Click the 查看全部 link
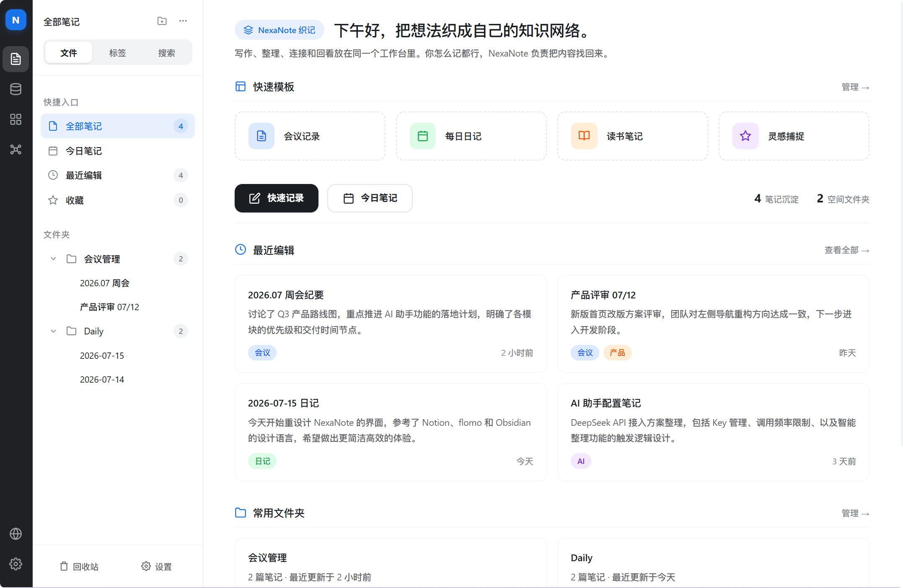This screenshot has width=903, height=588. 847,250
